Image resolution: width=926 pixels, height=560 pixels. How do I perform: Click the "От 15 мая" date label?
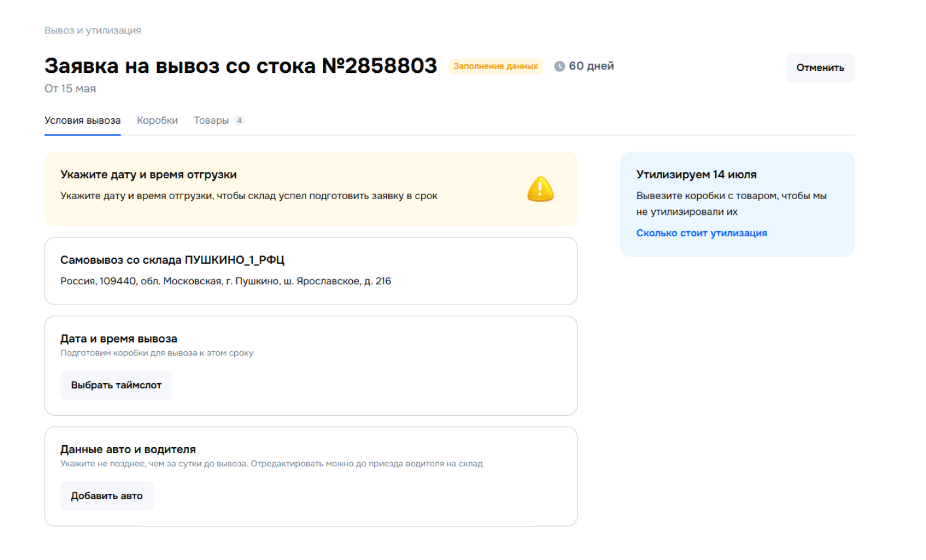point(70,88)
